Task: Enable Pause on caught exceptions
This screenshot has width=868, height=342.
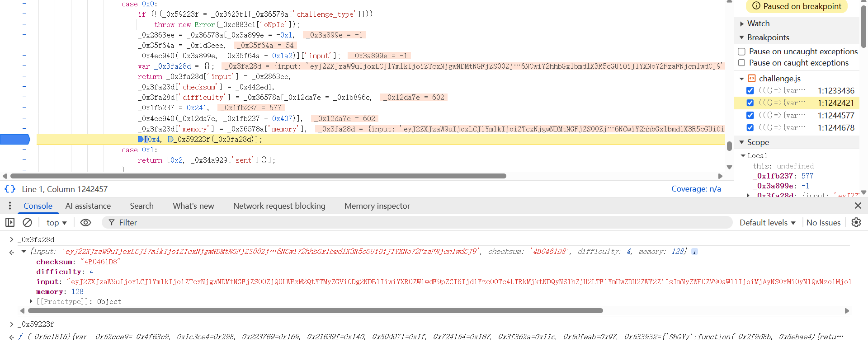Action: [741, 63]
